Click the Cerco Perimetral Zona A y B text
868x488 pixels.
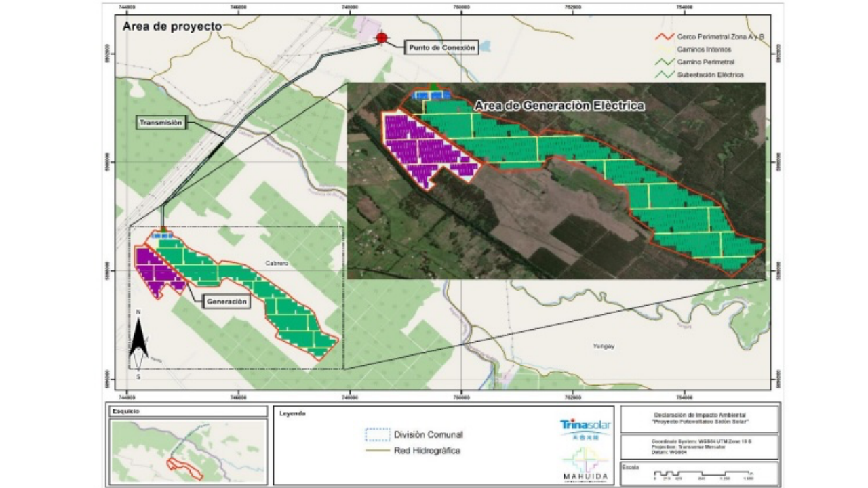pyautogui.click(x=721, y=36)
